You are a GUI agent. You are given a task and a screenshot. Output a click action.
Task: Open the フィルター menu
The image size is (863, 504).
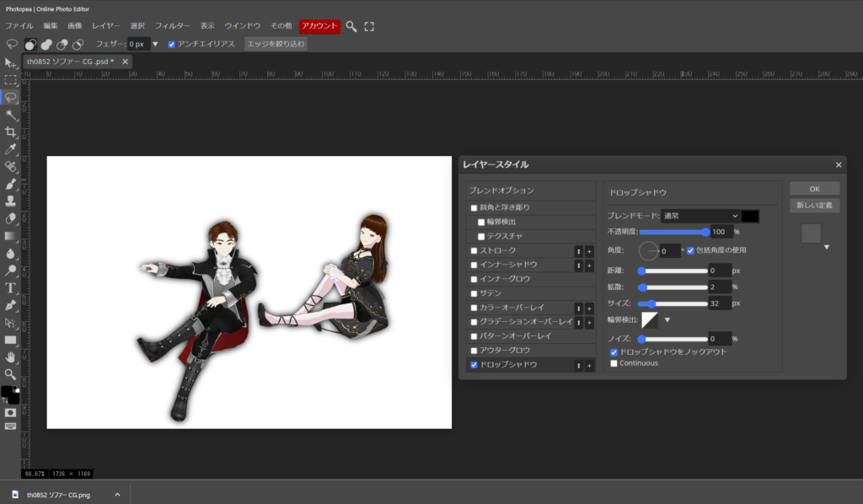[x=172, y=26]
